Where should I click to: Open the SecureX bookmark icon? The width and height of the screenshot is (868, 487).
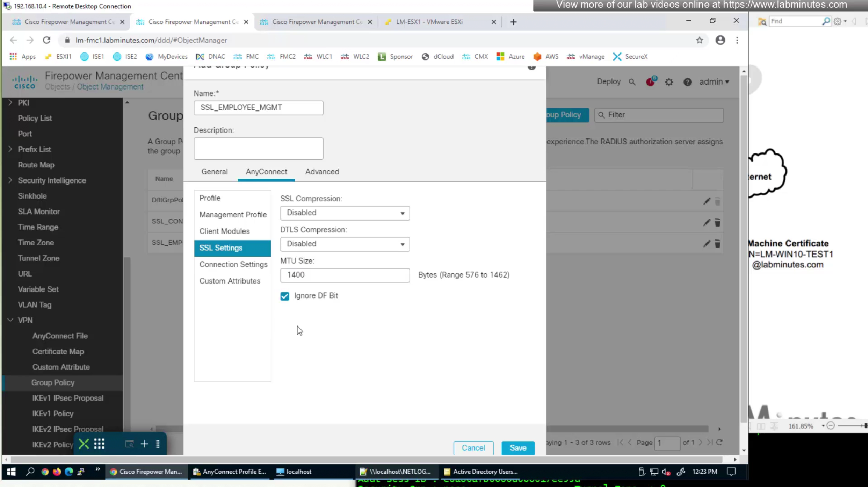[x=617, y=57]
